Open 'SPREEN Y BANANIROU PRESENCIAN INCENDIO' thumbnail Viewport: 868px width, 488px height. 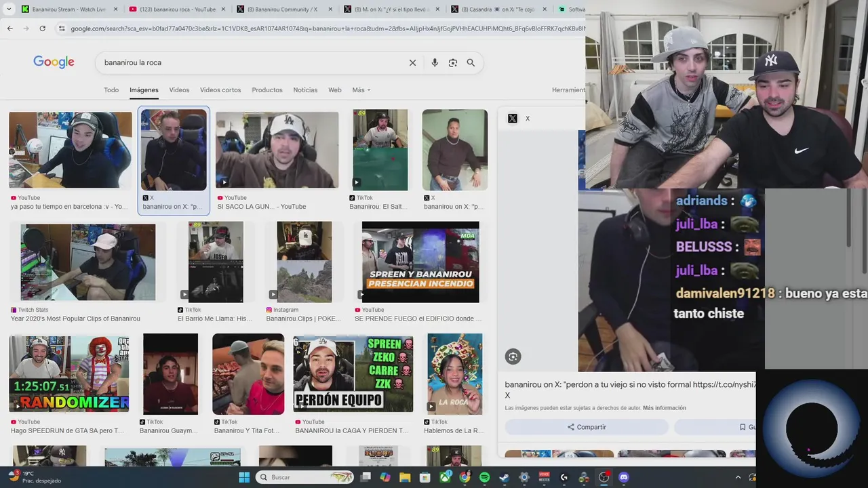coord(420,262)
